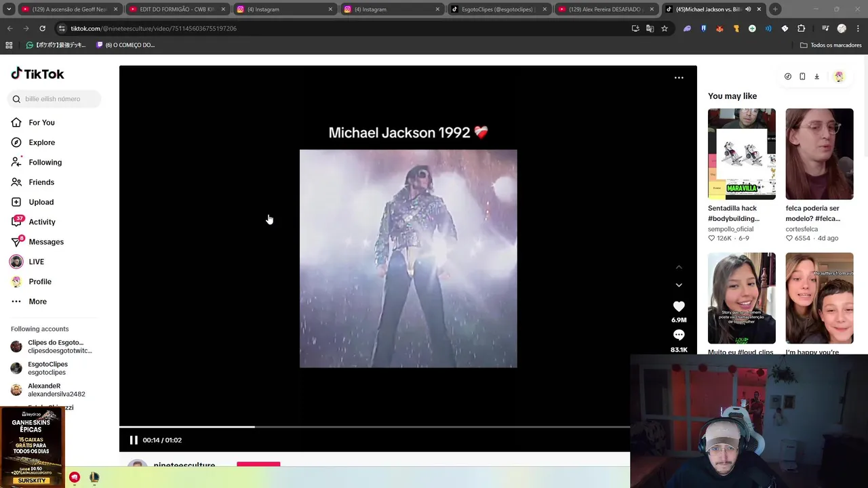Screen dimensions: 868x488
Task: Open Activity notifications
Action: tap(42, 222)
